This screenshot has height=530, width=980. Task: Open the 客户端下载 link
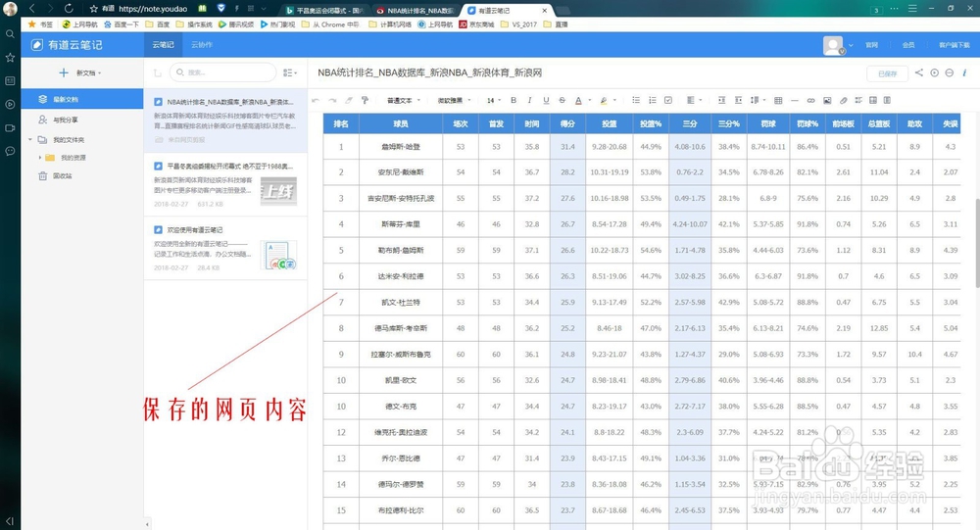[954, 45]
